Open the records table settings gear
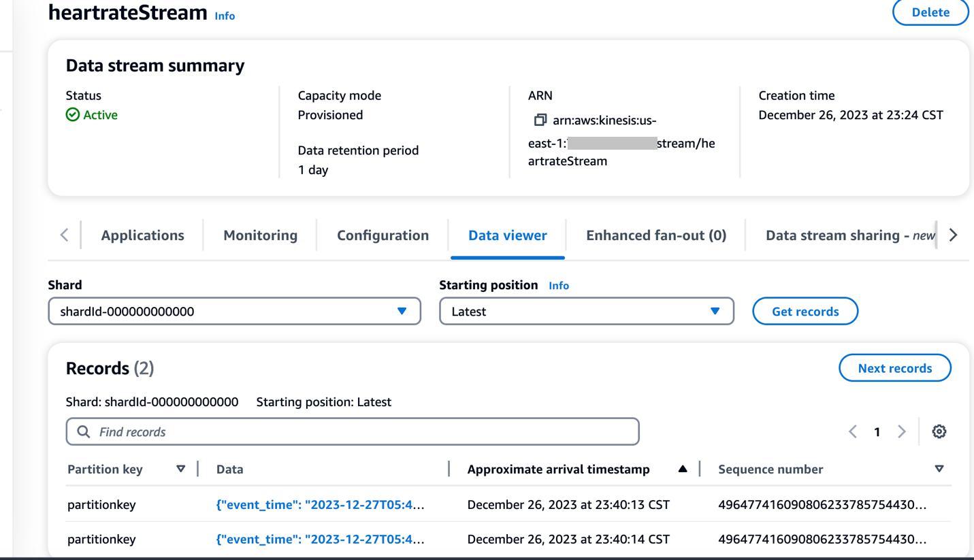The width and height of the screenshot is (974, 560). point(939,431)
